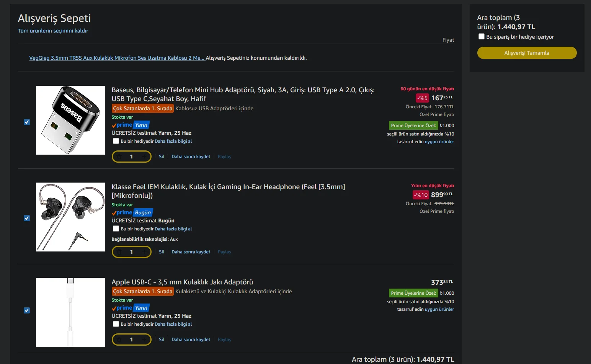Image resolution: width=591 pixels, height=364 pixels.
Task: Click Apple adapter Çok Satanlarda 1. Sırada badge
Action: (x=143, y=291)
